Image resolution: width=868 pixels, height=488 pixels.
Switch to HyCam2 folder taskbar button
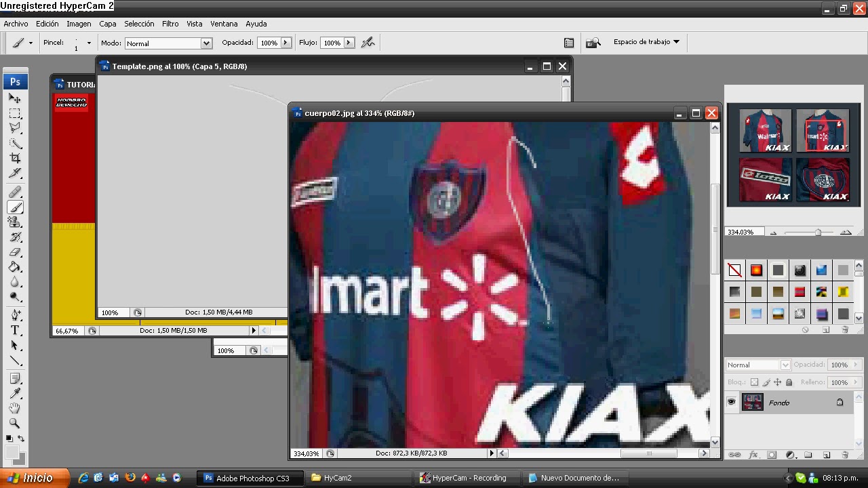(x=359, y=478)
